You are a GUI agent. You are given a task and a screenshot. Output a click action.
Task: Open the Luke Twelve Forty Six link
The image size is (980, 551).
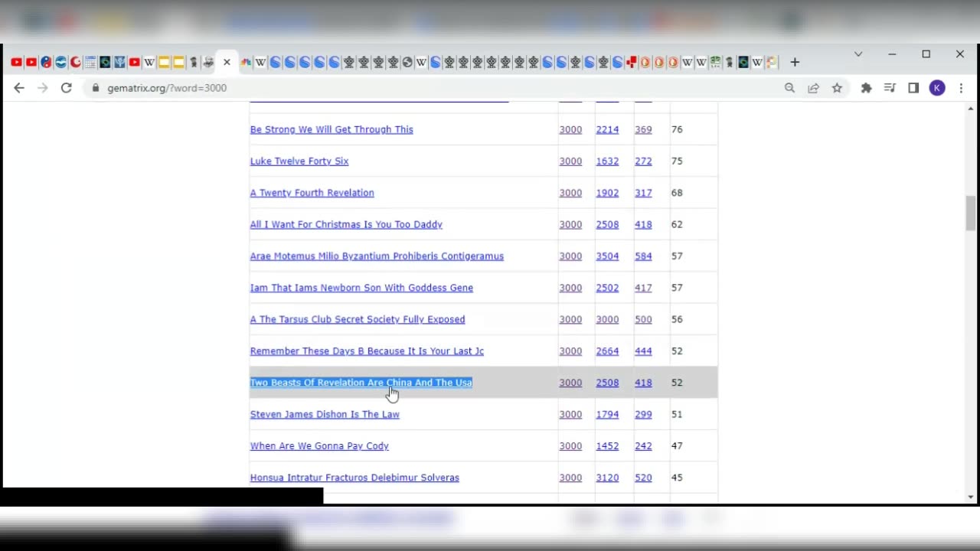tap(299, 161)
